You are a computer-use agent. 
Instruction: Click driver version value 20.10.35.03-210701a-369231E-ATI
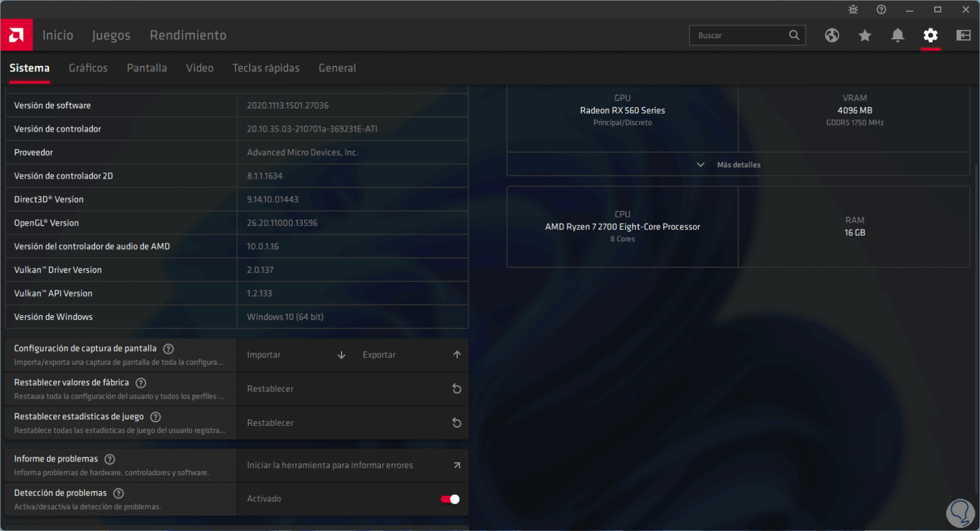(312, 129)
